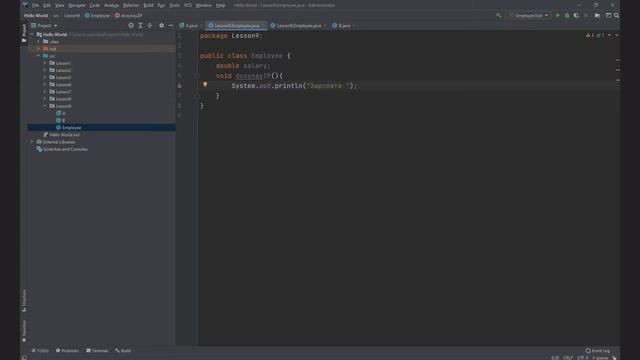Select Scratches and Consoles node

tap(62, 149)
